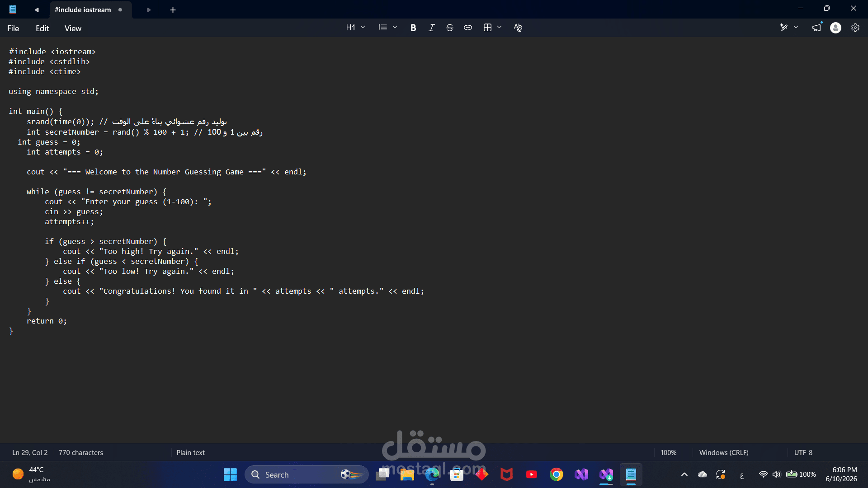868x488 pixels.
Task: Launch Google Chrome from the taskbar
Action: point(557,474)
